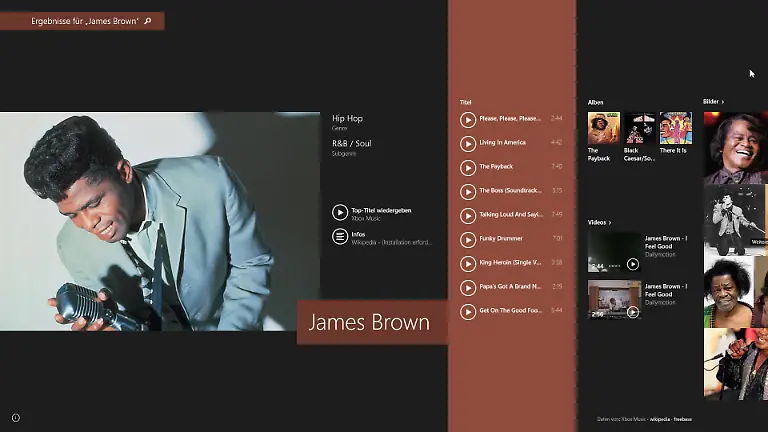The width and height of the screenshot is (768, 432).
Task: Open the top smiling James Brown image
Action: click(x=735, y=147)
